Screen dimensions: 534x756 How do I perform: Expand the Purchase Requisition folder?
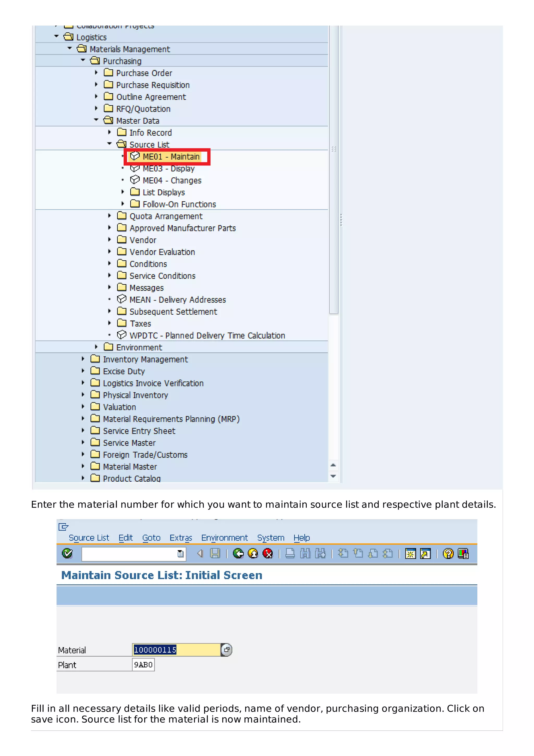point(96,84)
